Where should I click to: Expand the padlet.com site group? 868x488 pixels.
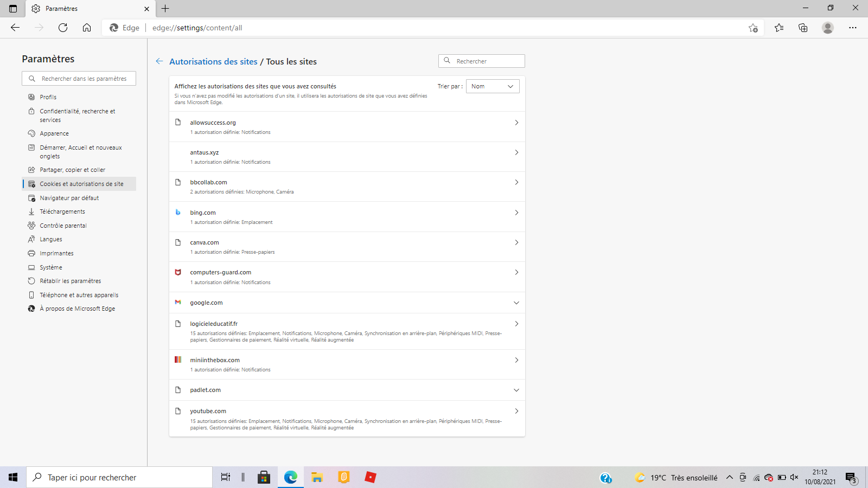(x=516, y=390)
